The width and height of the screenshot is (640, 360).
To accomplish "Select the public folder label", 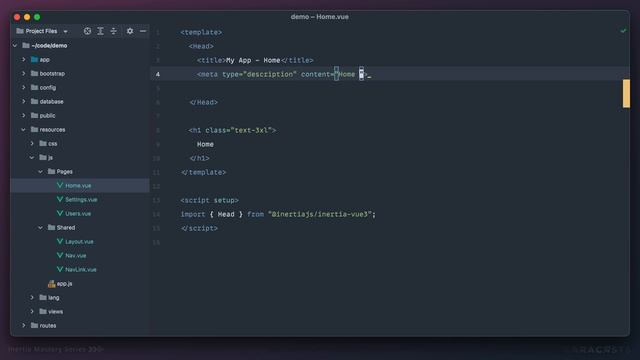I will click(x=47, y=116).
